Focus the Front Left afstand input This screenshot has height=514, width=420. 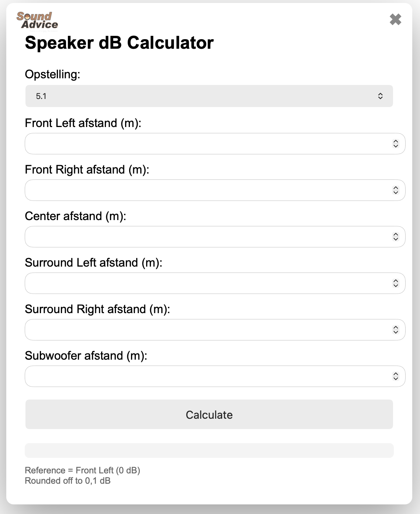pyautogui.click(x=207, y=144)
